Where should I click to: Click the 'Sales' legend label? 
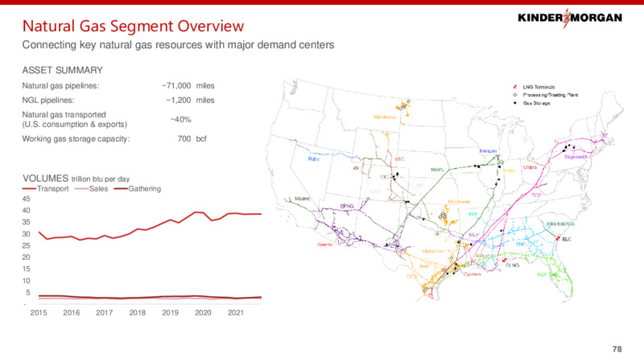pos(98,189)
